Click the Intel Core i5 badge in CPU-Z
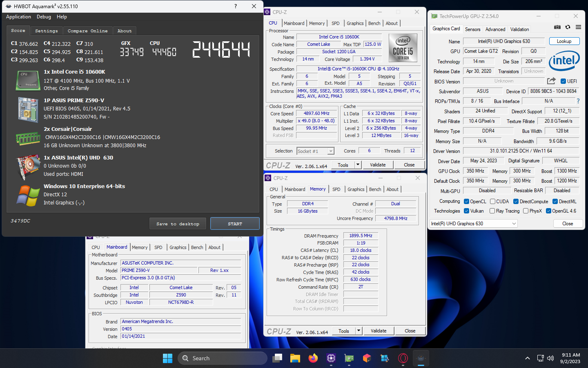The image size is (588, 368). (x=403, y=48)
